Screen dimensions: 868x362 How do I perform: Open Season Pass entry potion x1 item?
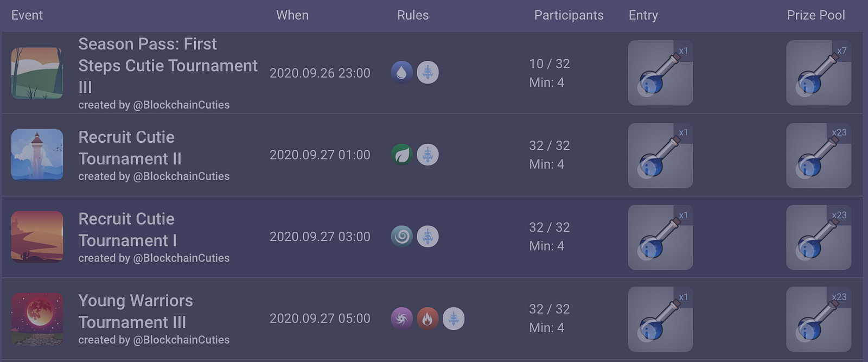click(x=660, y=73)
